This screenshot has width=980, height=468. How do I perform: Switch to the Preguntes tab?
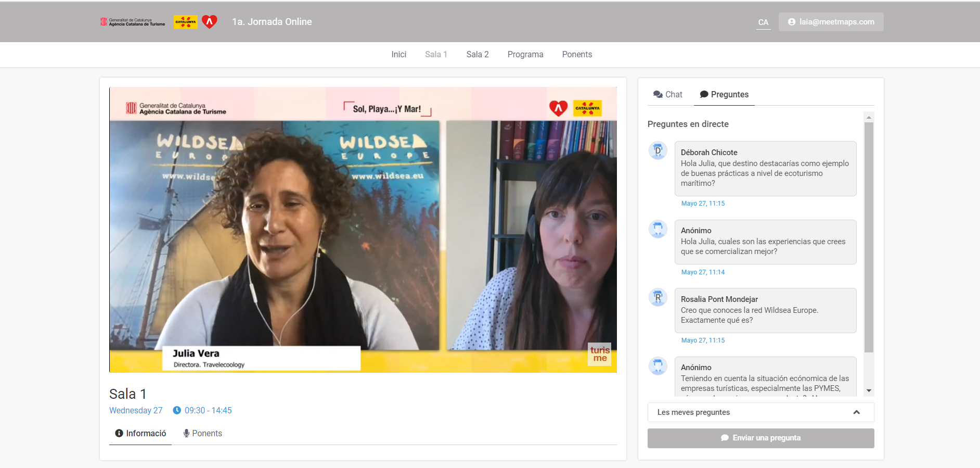click(724, 94)
